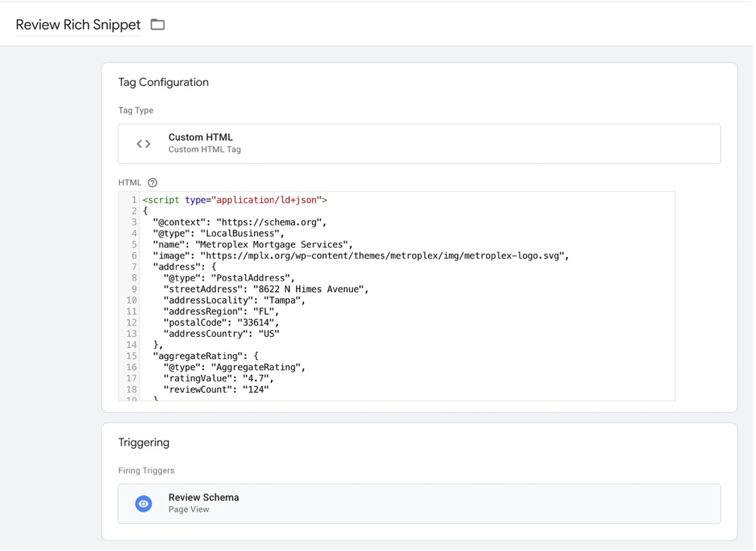Click the ratingValue 4.7 code line
Screen dimensions: 756x551
pos(218,378)
